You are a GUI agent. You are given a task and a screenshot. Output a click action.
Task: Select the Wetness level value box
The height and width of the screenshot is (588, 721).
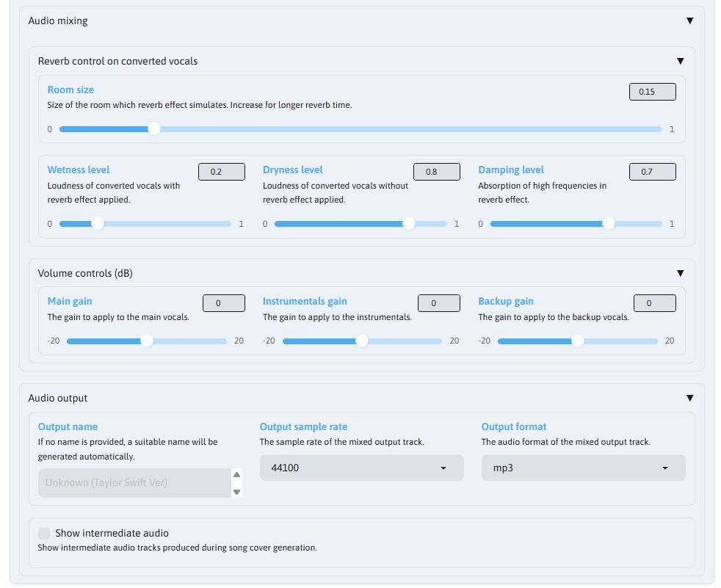tap(222, 171)
